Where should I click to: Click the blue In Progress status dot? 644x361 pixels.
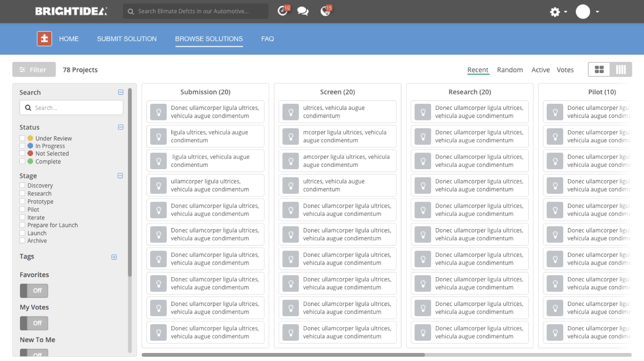30,146
